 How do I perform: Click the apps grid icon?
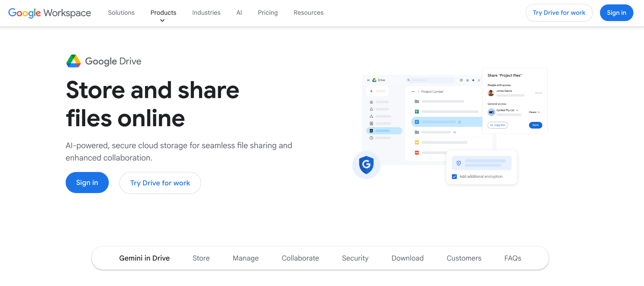click(479, 80)
